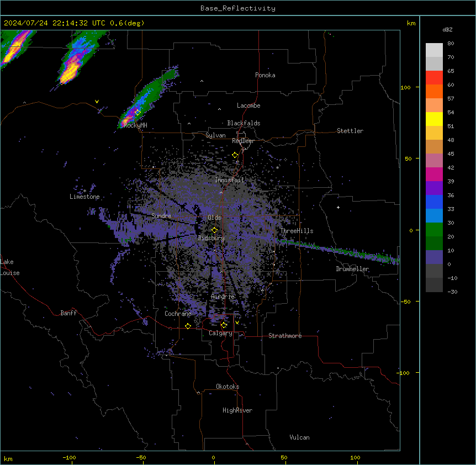
Task: Click the Banff label
Action: tap(68, 313)
